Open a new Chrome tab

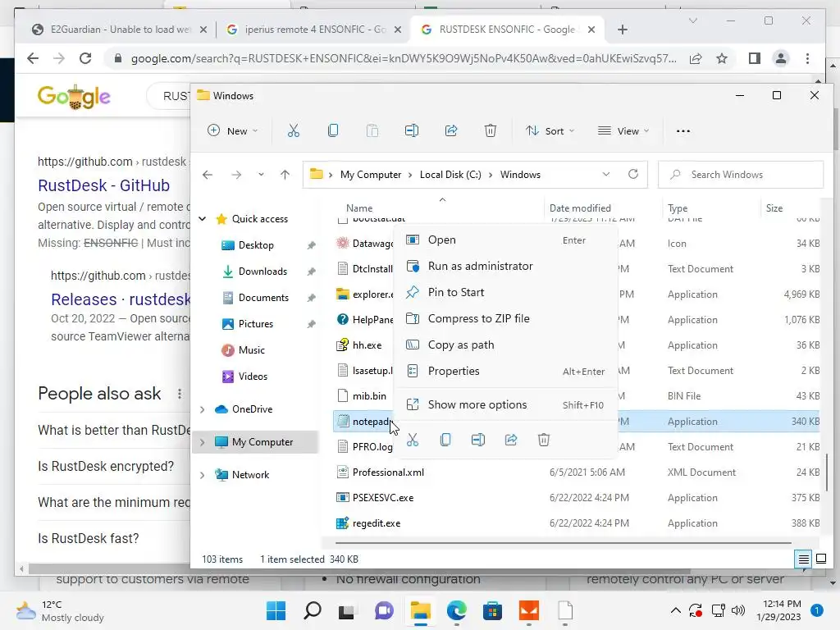[x=622, y=30]
